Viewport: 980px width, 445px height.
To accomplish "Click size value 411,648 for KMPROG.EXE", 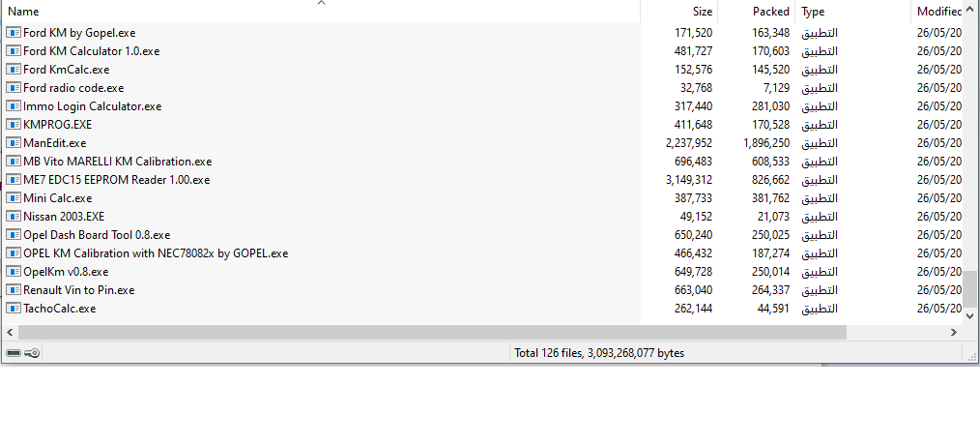I will coord(693,125).
